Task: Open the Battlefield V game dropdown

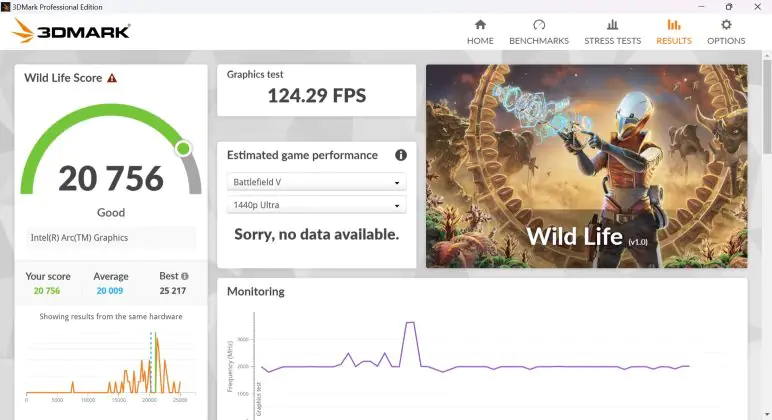Action: 316,182
